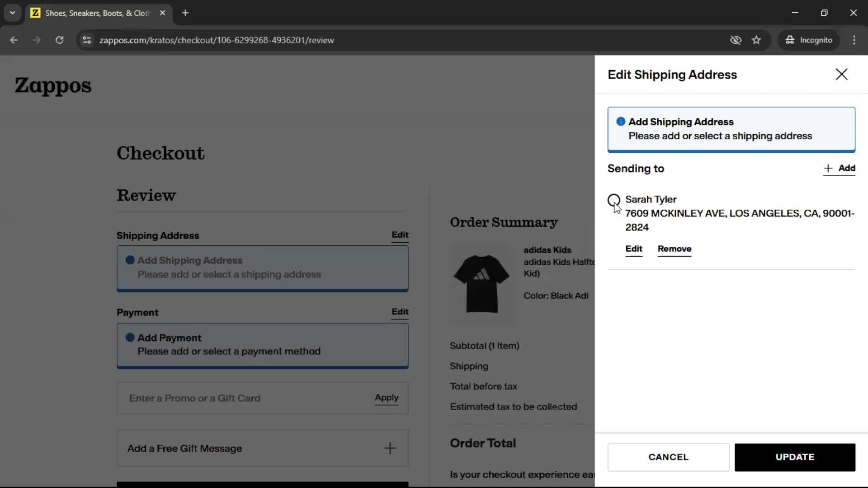The width and height of the screenshot is (868, 488).
Task: Restore down the browser window
Action: click(x=824, y=13)
